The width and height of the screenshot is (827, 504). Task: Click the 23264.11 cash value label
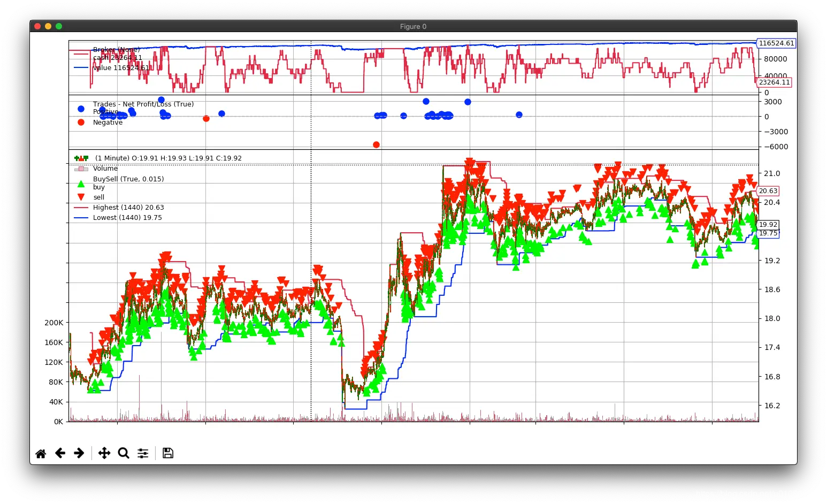pyautogui.click(x=774, y=82)
